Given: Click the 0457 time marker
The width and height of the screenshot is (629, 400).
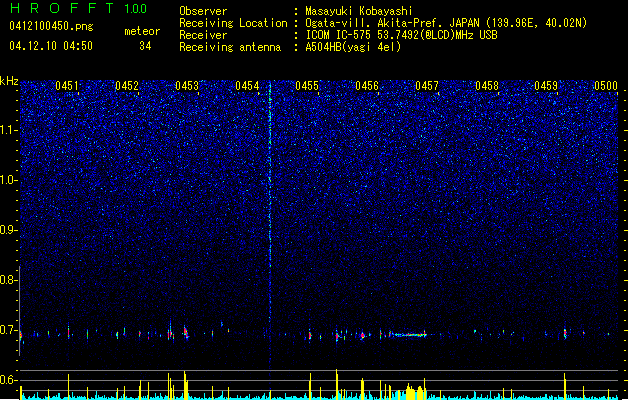Looking at the screenshot, I should [427, 86].
